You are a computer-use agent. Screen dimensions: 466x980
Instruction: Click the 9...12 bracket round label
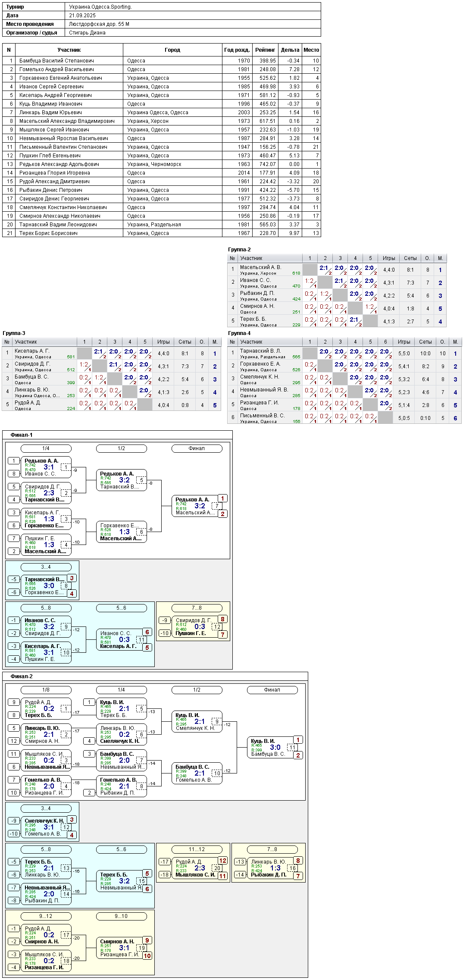click(x=46, y=916)
